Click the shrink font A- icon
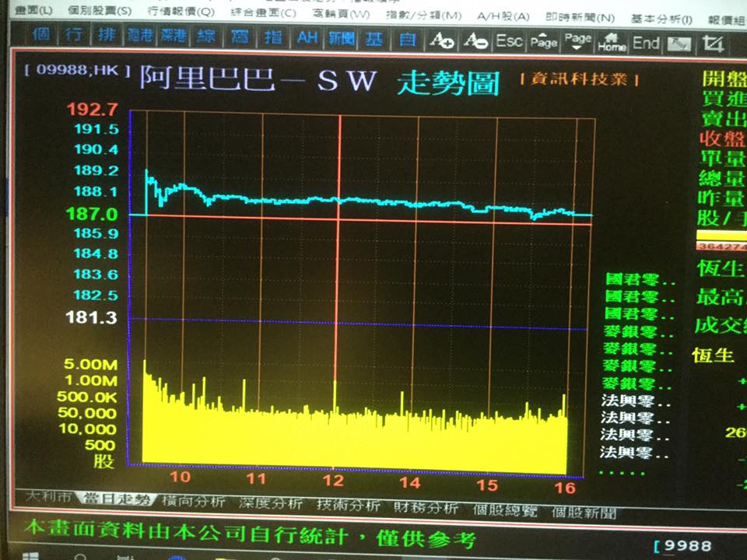The image size is (747, 560). coord(475,41)
